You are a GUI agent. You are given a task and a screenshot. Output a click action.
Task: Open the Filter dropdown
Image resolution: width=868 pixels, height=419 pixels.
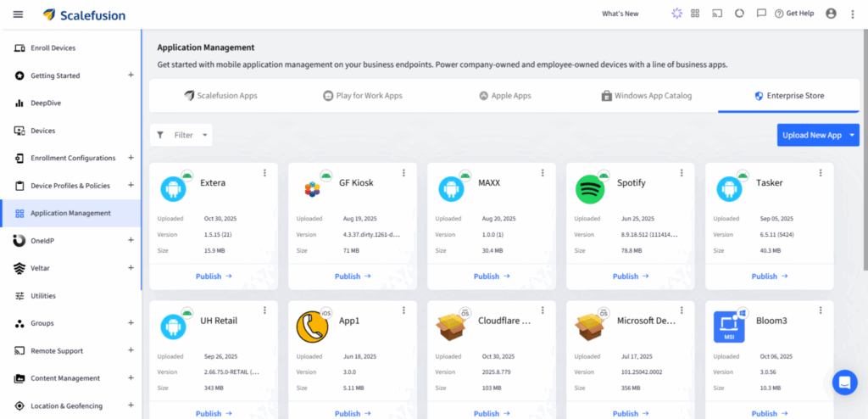pyautogui.click(x=181, y=135)
